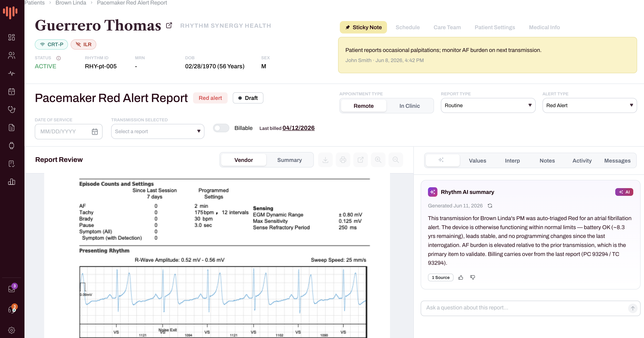Open the checklist tasks sidebar icon
The width and height of the screenshot is (644, 338).
[12, 164]
